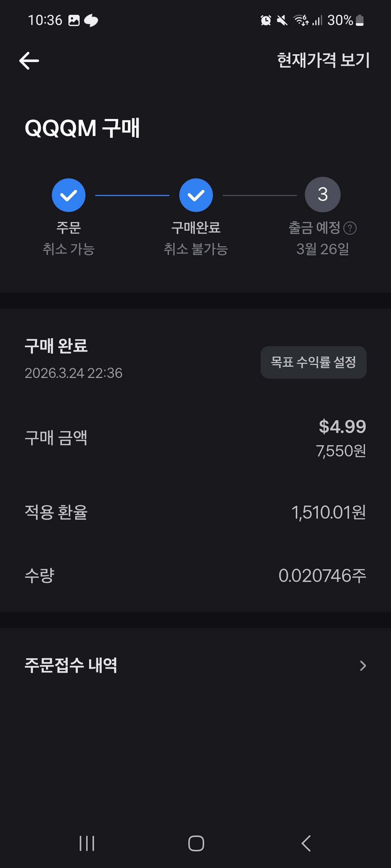Tap the $4.99 purchase amount
The height and width of the screenshot is (868, 391).
click(x=342, y=426)
